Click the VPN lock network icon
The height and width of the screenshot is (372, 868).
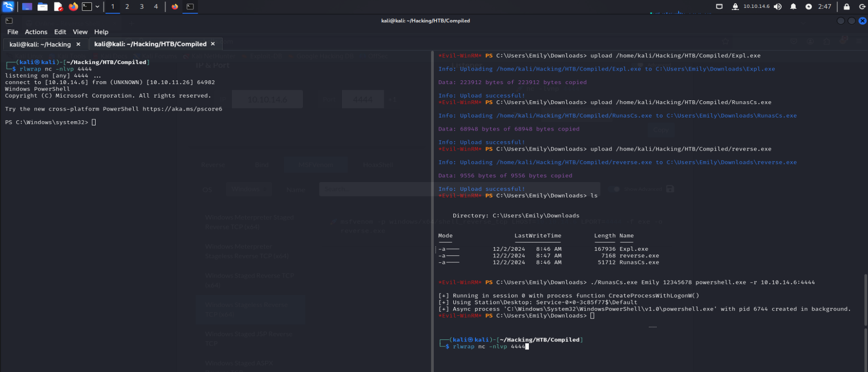click(735, 7)
